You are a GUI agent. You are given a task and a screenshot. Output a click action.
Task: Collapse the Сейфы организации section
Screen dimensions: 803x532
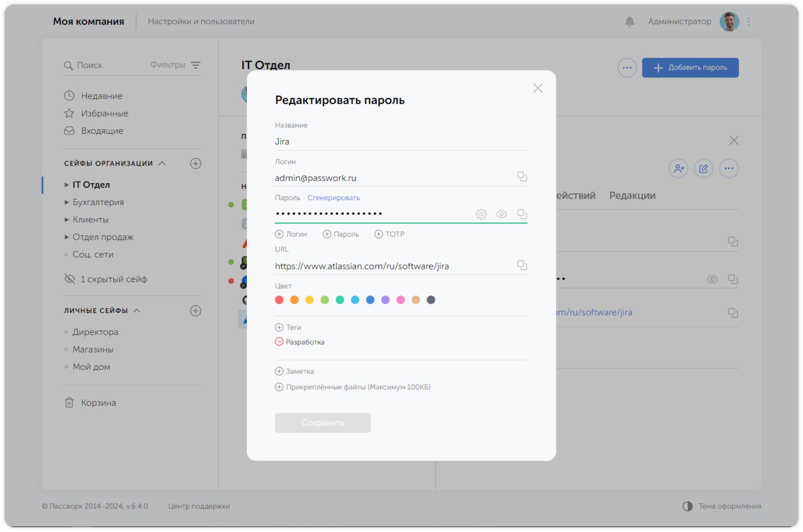[x=162, y=163]
